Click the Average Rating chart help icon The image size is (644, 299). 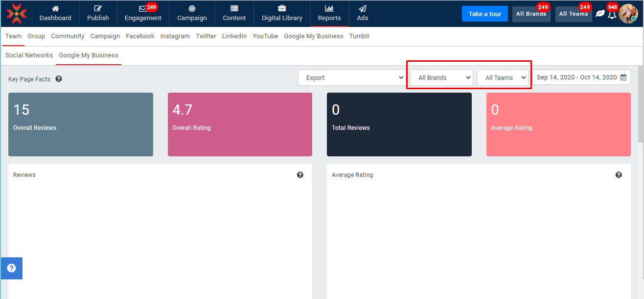point(619,175)
